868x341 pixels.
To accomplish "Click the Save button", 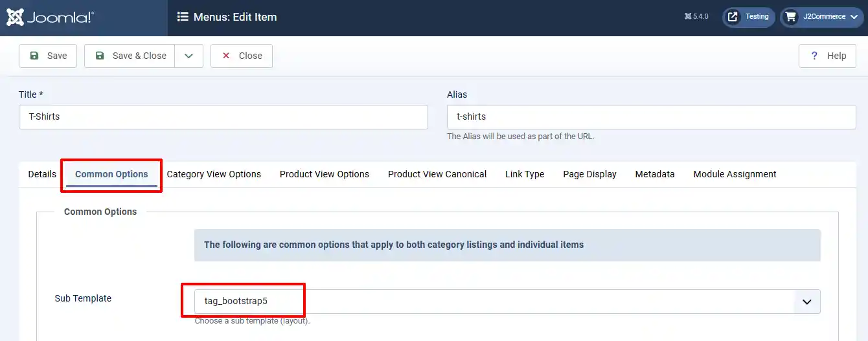I will tap(48, 56).
